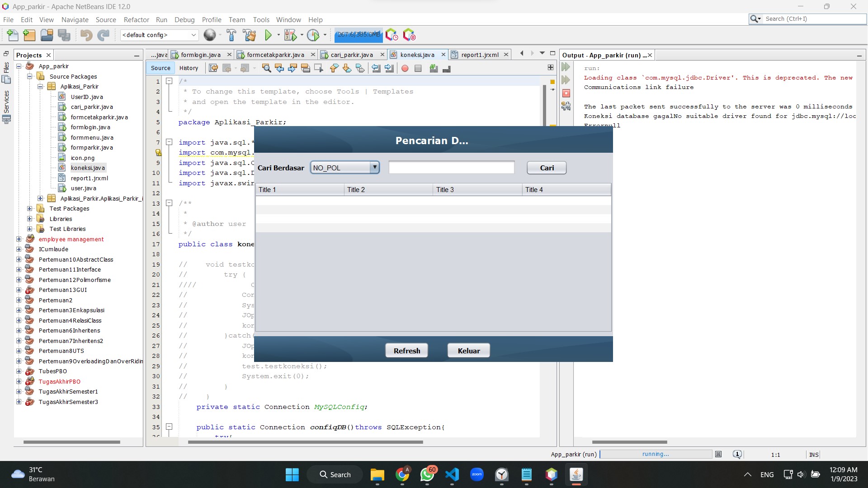
Task: Click the memory usage indicator bar
Action: pos(359,34)
